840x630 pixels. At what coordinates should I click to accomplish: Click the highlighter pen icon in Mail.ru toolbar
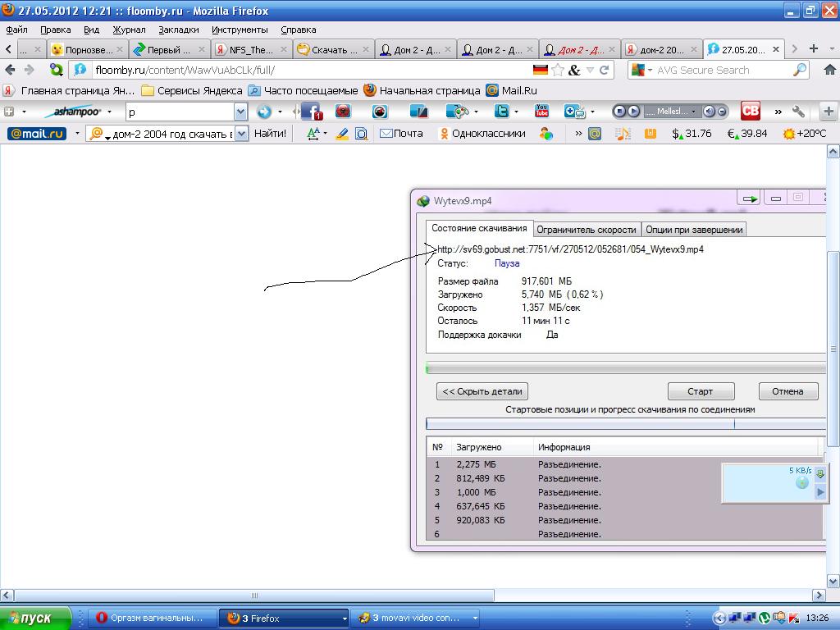coord(342,134)
